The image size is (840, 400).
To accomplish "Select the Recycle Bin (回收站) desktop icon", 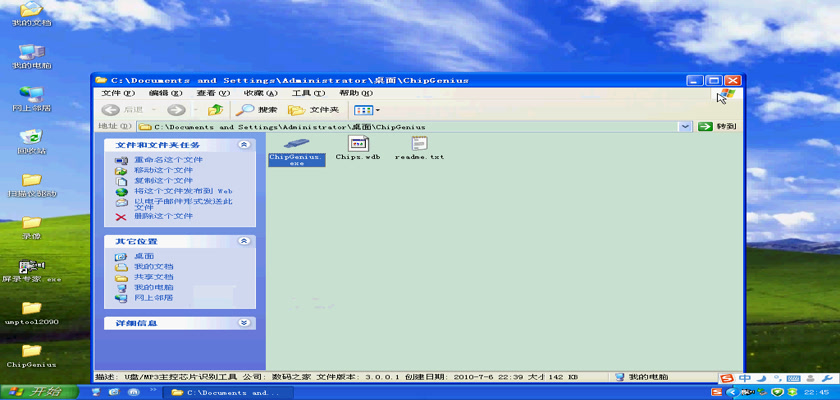I will (32, 141).
